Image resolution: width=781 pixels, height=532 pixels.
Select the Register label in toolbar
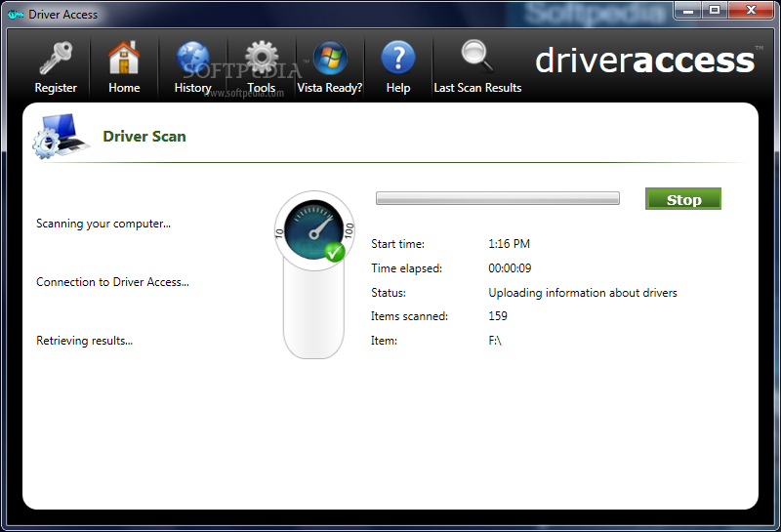56,88
